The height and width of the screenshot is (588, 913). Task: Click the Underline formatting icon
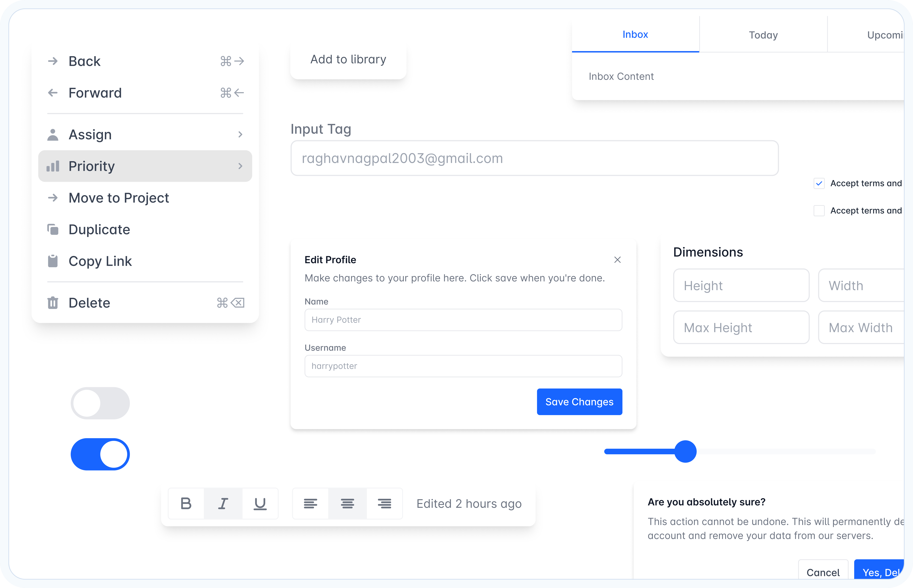260,504
